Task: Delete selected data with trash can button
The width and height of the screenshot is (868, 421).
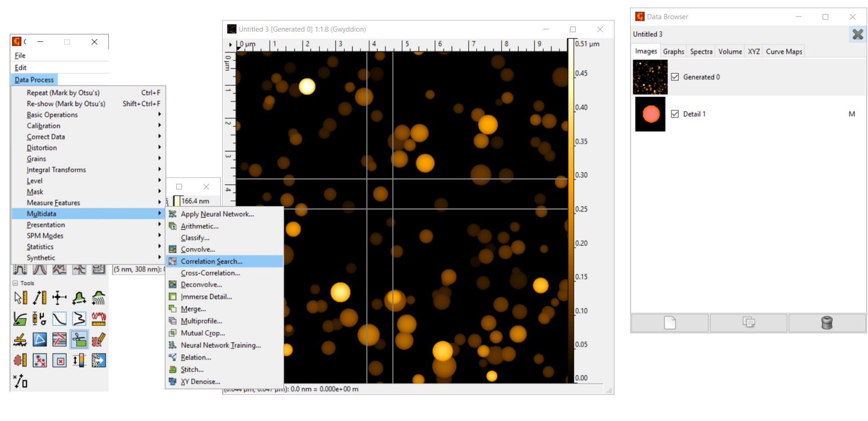Action: pyautogui.click(x=827, y=323)
